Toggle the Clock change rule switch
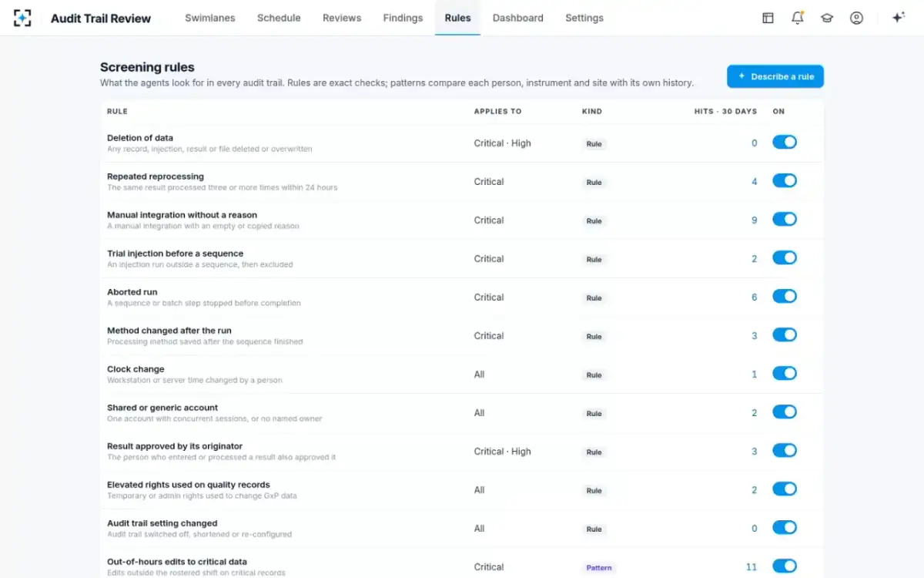Screen dimensions: 924x578 [x=785, y=374]
